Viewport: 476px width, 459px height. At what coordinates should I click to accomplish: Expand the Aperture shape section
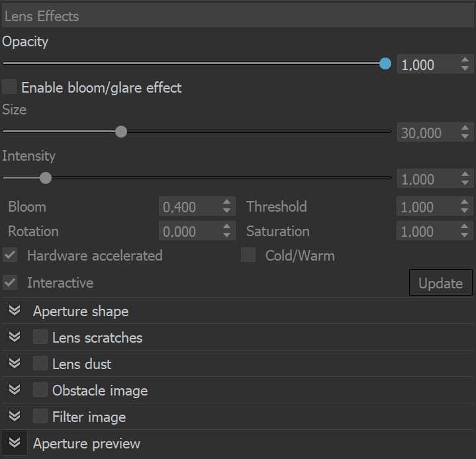[x=15, y=311]
